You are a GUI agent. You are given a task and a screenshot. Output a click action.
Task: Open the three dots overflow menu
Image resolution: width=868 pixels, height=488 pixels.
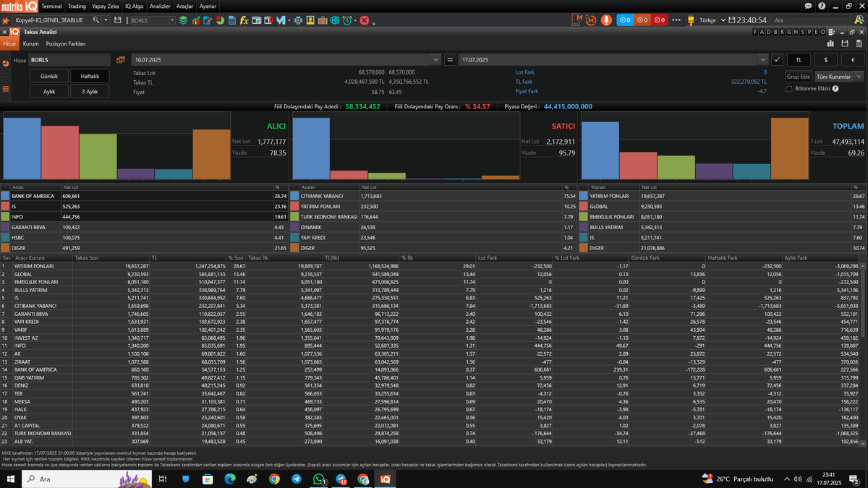676,20
